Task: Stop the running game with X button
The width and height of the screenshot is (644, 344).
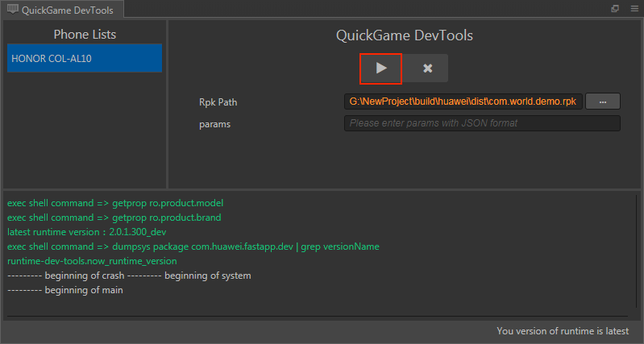Action: (x=427, y=68)
